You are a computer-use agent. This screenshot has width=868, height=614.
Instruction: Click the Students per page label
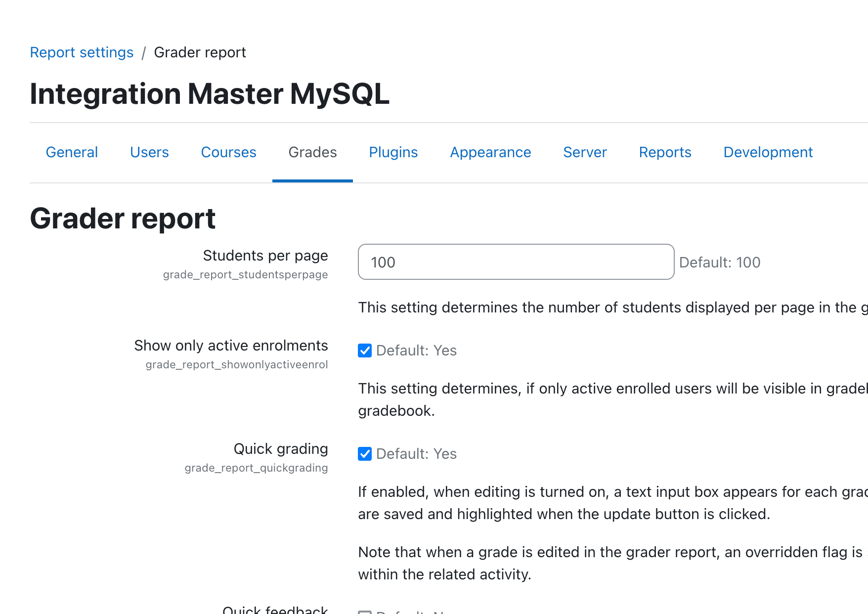(x=265, y=256)
